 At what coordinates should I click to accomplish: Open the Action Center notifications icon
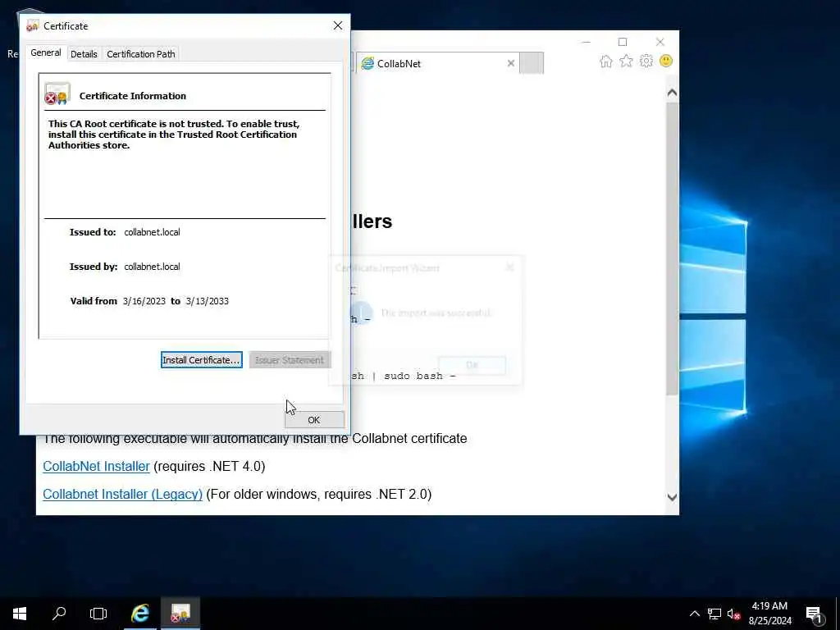pyautogui.click(x=814, y=614)
